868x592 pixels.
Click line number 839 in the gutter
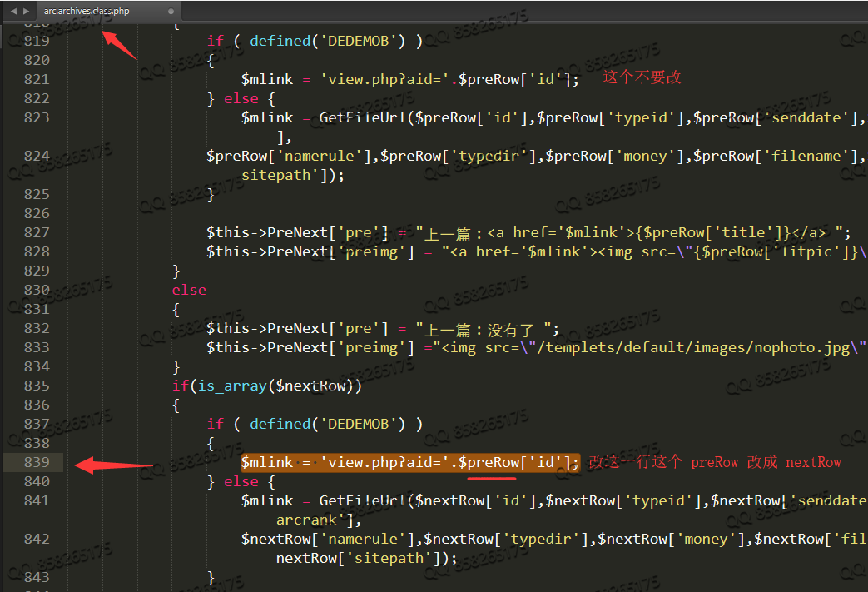click(37, 462)
